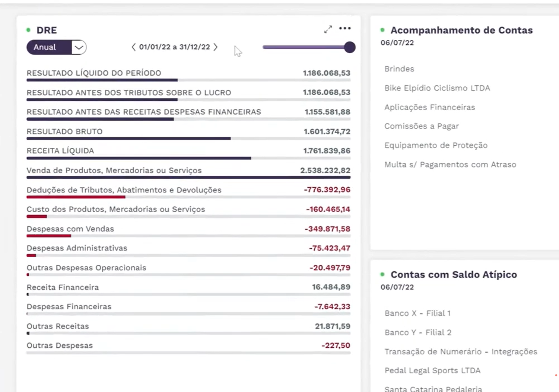Open Multa s/ Pagamentos com Atraso
Viewport: 559px width, 392px height.
tap(450, 165)
